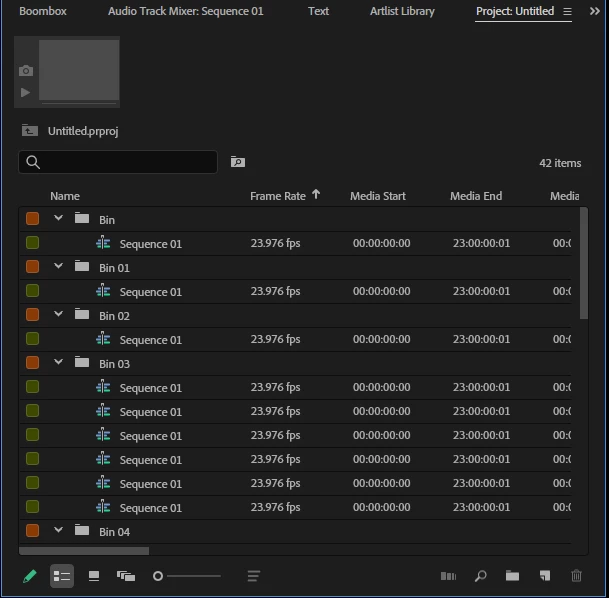Select Sequence 01 under Bin 02
The height and width of the screenshot is (598, 609).
(151, 340)
